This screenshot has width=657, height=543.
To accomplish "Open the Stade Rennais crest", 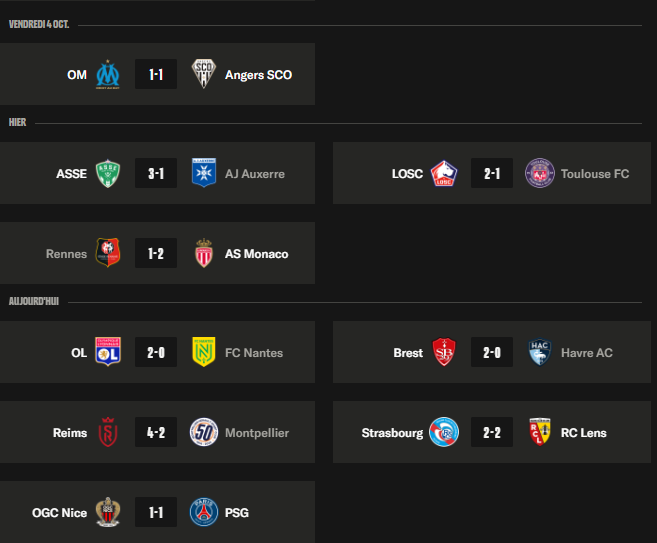I will [x=108, y=253].
